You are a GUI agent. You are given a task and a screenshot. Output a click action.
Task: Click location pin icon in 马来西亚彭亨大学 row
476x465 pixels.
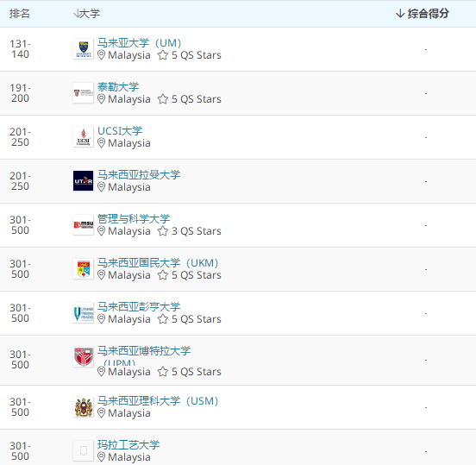pos(102,319)
